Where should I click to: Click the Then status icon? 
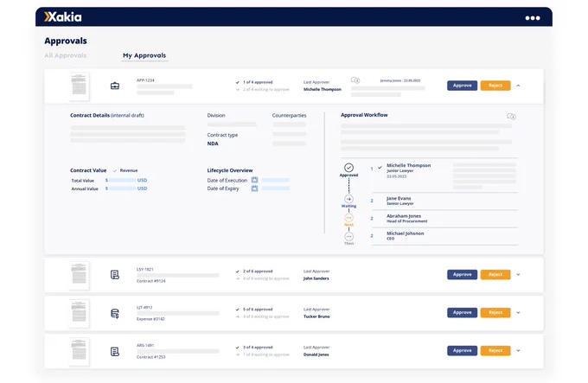[x=348, y=237]
